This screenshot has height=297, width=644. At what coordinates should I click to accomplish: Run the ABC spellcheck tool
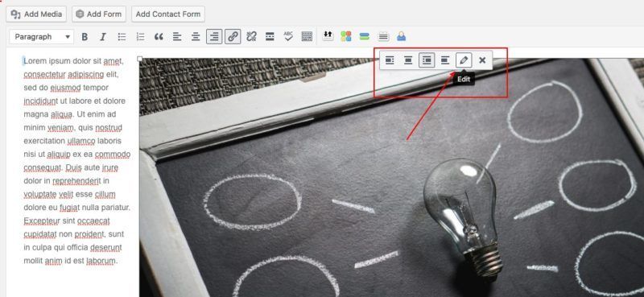(x=288, y=36)
